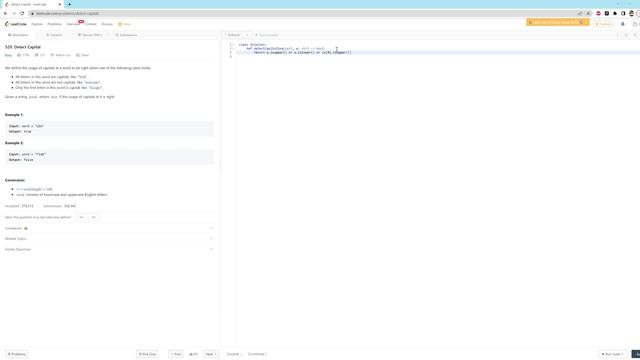This screenshot has width=640, height=360.
Task: Click the browser back button
Action: point(5,13)
